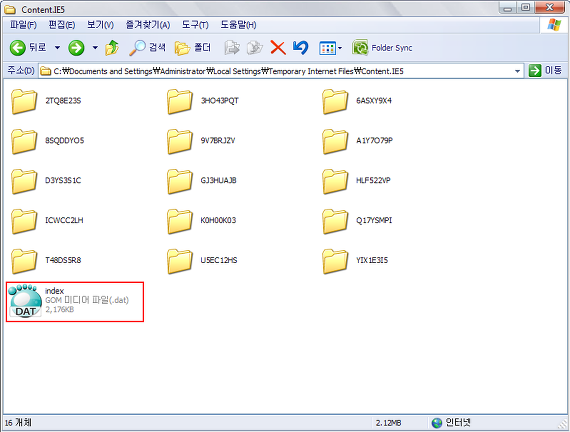Select the T48DS5R8 folder icon
Image resolution: width=570 pixels, height=432 pixels.
click(24, 261)
